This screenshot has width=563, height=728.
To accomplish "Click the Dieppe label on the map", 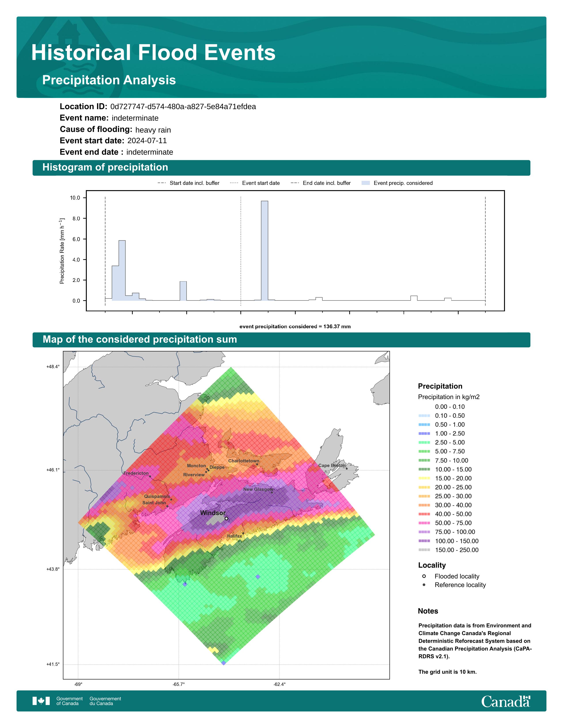I will (x=217, y=467).
